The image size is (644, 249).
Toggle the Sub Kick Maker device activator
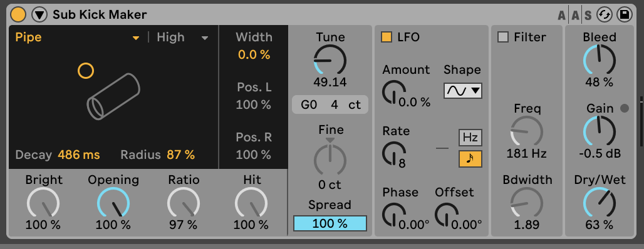coord(18,15)
